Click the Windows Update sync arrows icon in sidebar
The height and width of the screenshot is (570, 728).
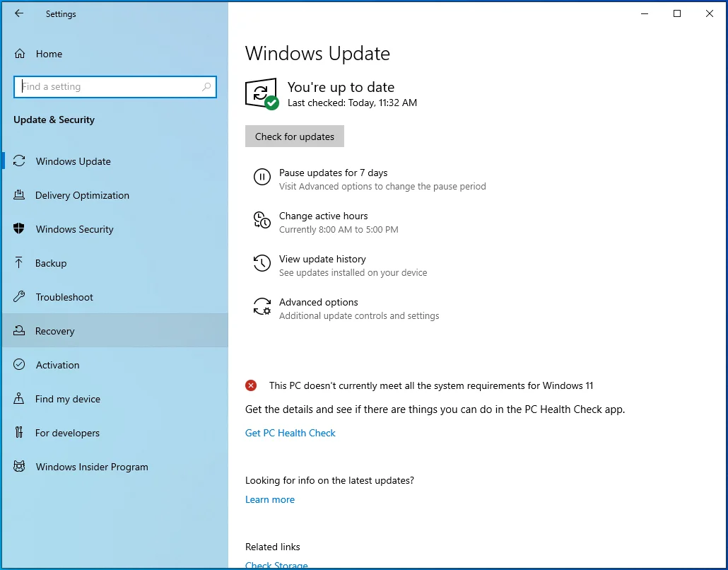click(19, 161)
